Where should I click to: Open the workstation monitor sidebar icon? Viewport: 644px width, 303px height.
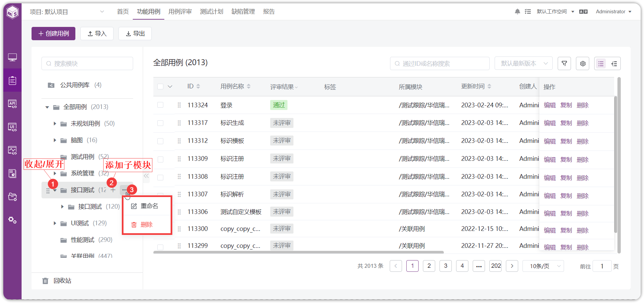pyautogui.click(x=13, y=57)
